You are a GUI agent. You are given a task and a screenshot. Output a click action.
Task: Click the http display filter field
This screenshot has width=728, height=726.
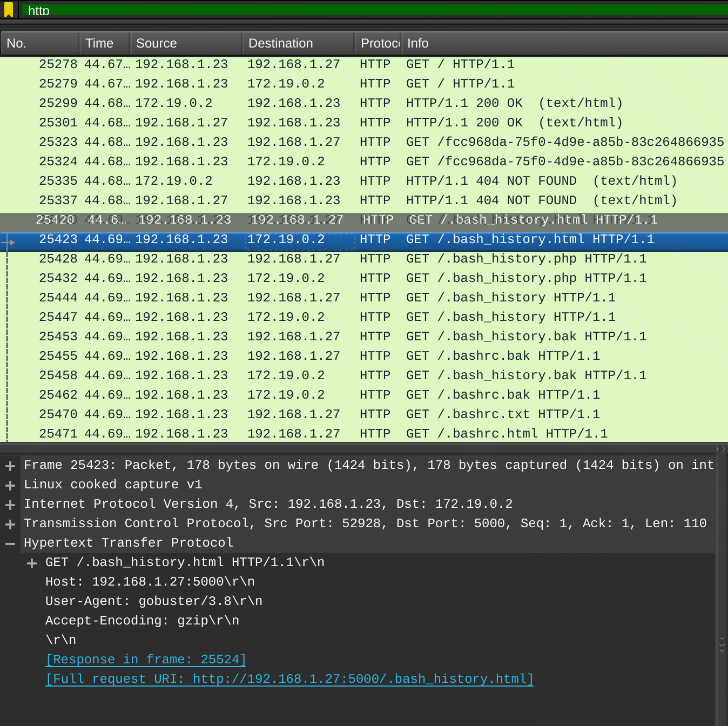(x=373, y=10)
